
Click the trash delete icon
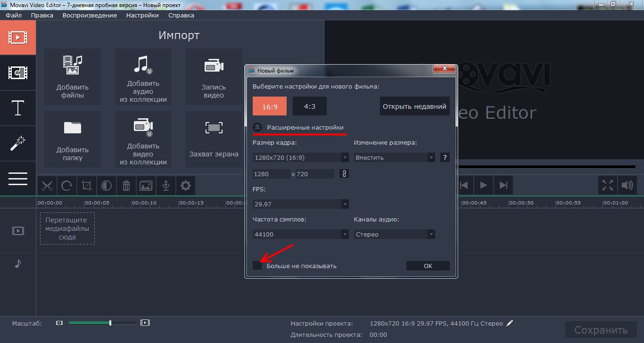(x=126, y=186)
